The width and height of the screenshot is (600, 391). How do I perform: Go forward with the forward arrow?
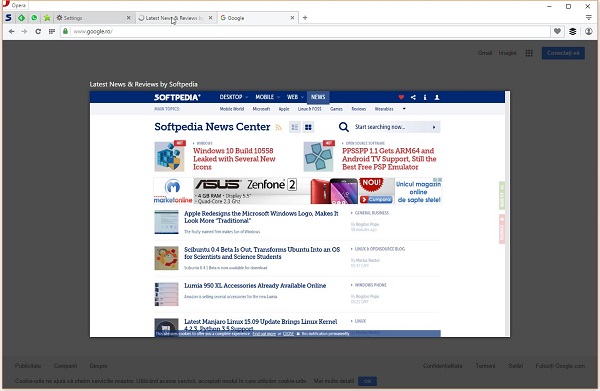24,31
